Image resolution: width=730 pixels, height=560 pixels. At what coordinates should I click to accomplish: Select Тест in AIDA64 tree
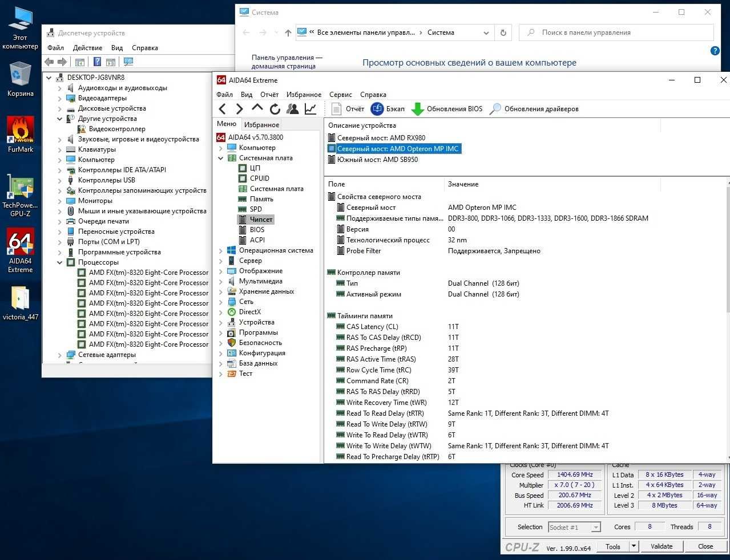pos(240,374)
